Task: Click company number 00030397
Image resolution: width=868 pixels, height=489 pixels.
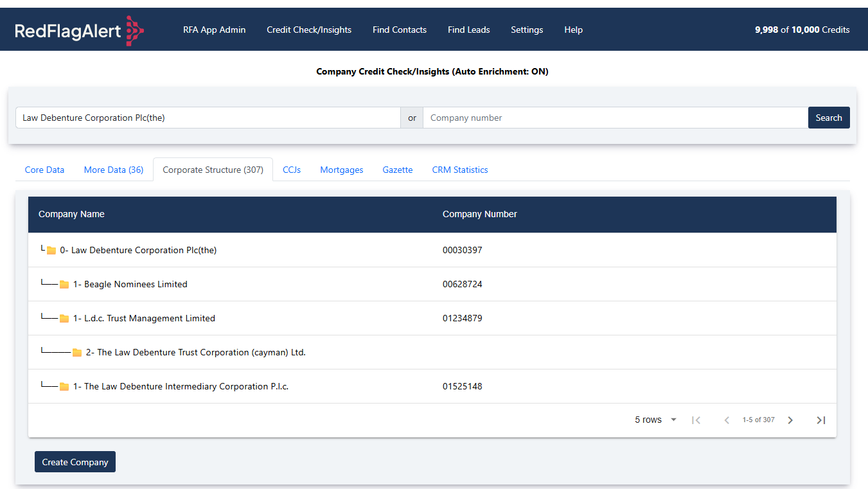Action: [463, 251]
